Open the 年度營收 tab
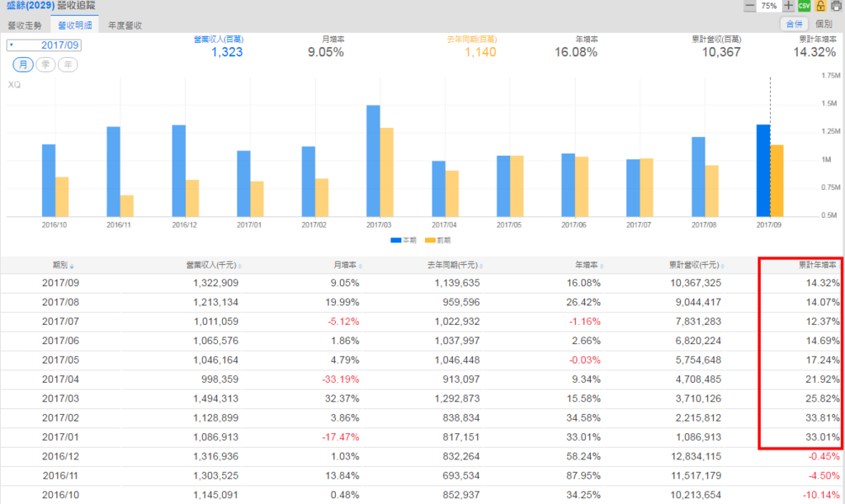 pos(125,26)
